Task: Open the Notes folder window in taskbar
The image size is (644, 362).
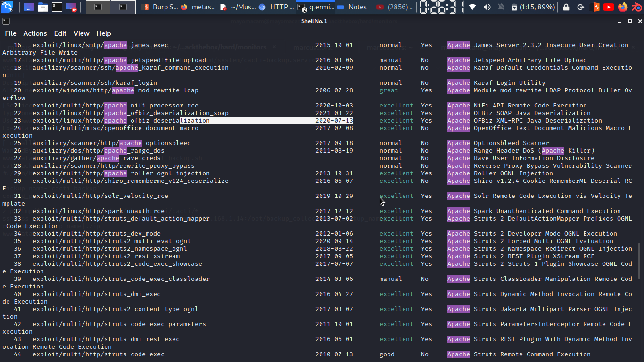Action: pos(353,7)
